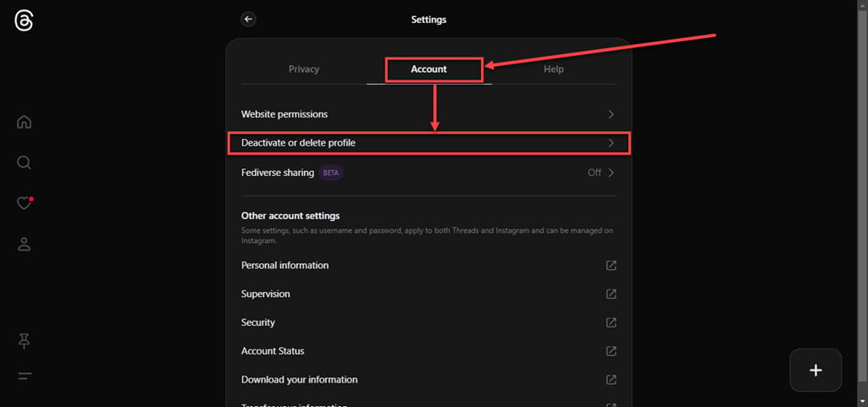
Task: Click Security external link icon
Action: click(x=611, y=322)
